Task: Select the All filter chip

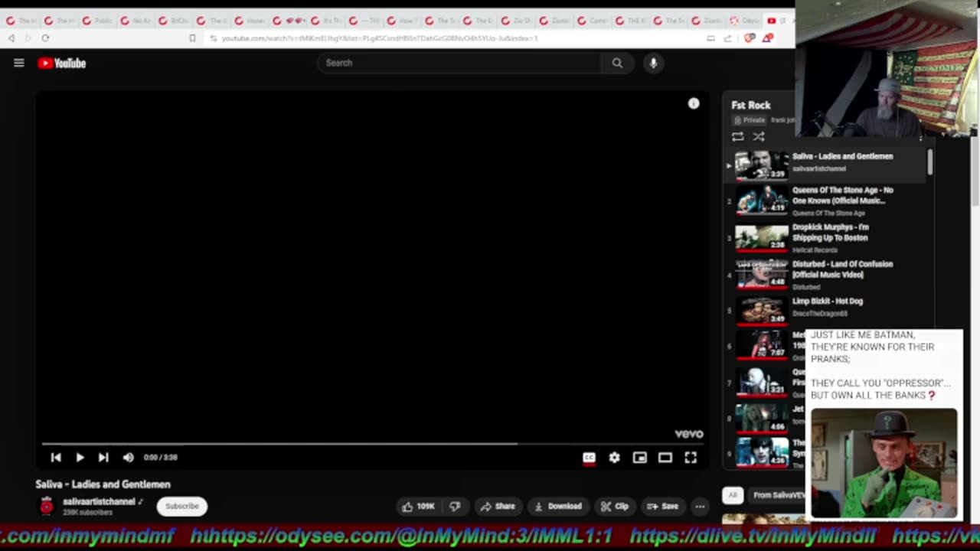Action: [x=733, y=495]
